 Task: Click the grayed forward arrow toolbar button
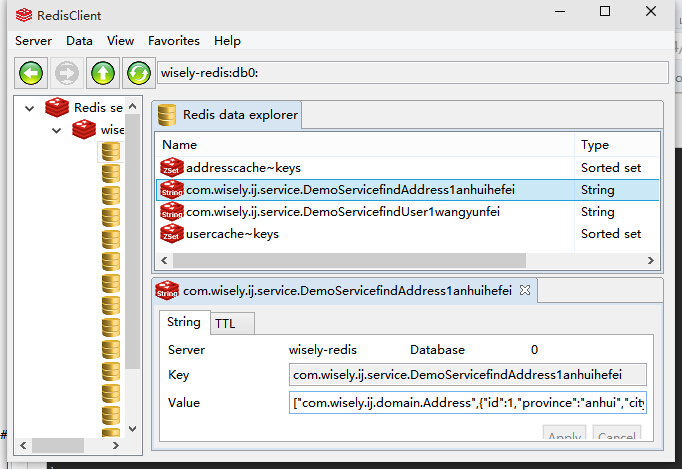pos(67,73)
